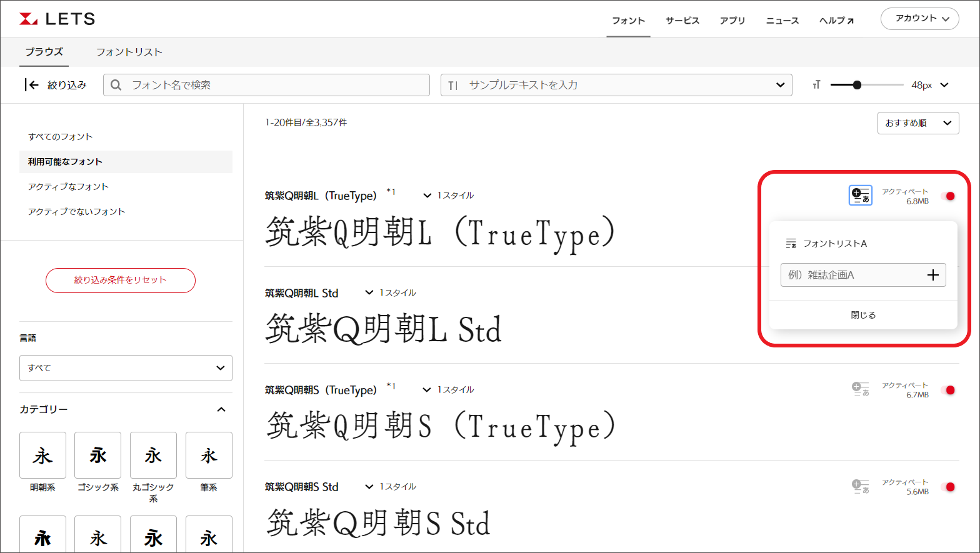Show 利用可能なフォント filter
980x553 pixels.
coord(126,162)
